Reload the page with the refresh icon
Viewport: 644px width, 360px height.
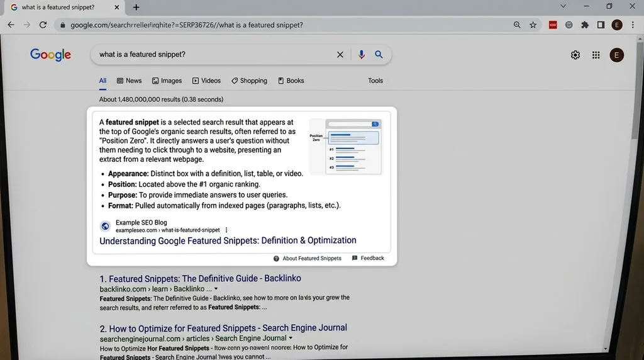click(43, 25)
